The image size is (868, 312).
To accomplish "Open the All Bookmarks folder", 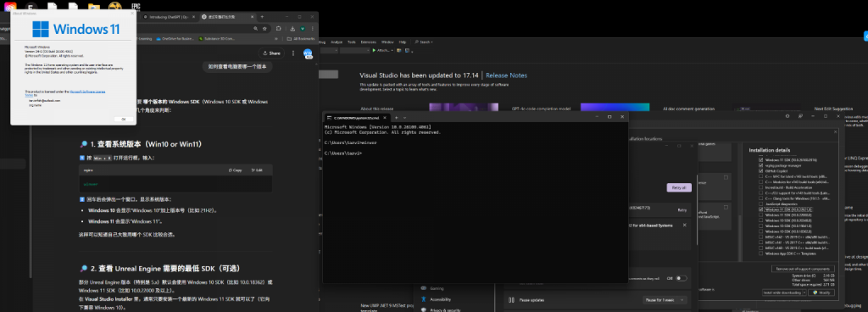I will pyautogui.click(x=301, y=39).
